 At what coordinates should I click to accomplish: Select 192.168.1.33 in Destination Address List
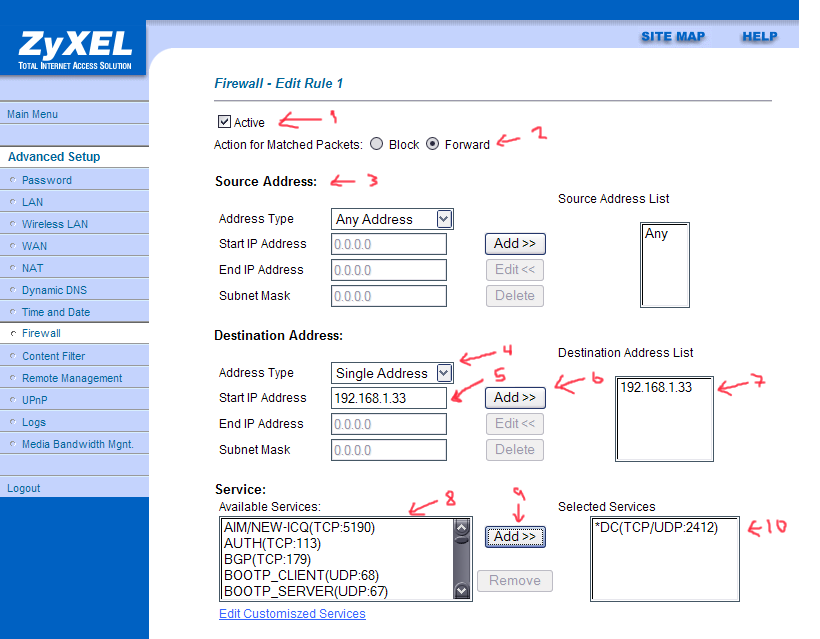655,388
